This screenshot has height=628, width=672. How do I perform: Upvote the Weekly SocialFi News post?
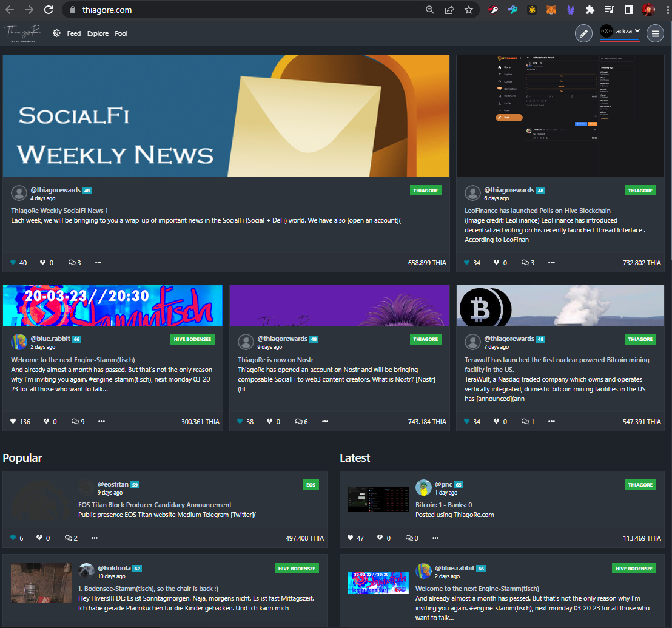pos(13,262)
